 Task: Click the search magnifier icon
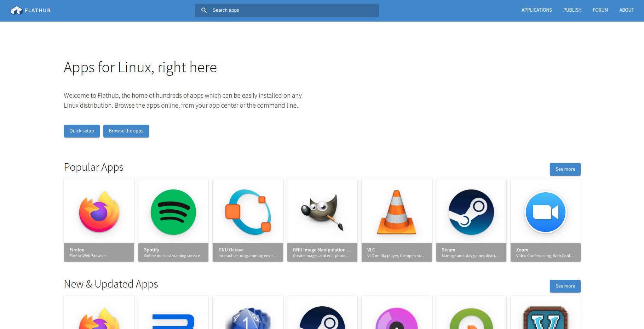pyautogui.click(x=204, y=10)
